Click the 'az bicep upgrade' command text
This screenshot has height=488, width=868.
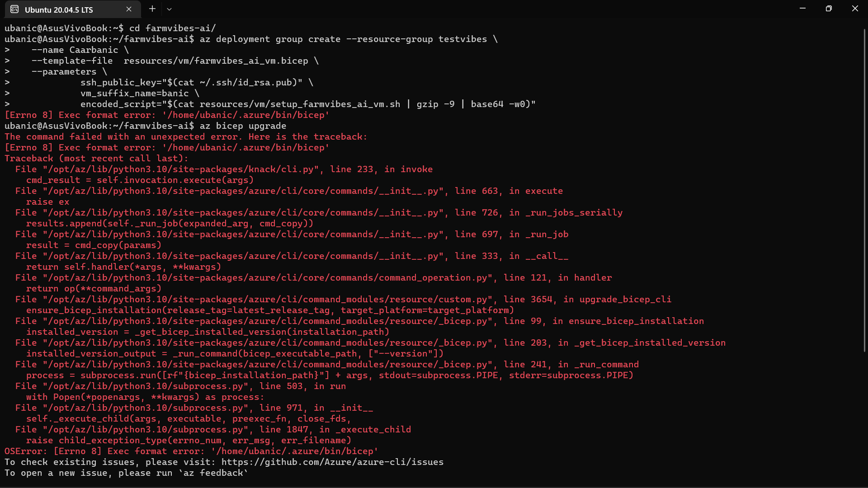tap(243, 126)
